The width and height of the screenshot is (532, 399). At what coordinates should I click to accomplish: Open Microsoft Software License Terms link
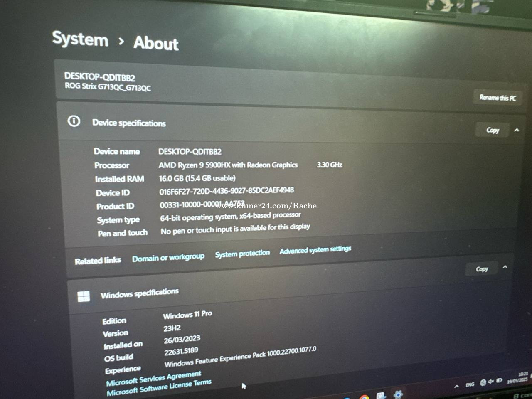tap(159, 387)
